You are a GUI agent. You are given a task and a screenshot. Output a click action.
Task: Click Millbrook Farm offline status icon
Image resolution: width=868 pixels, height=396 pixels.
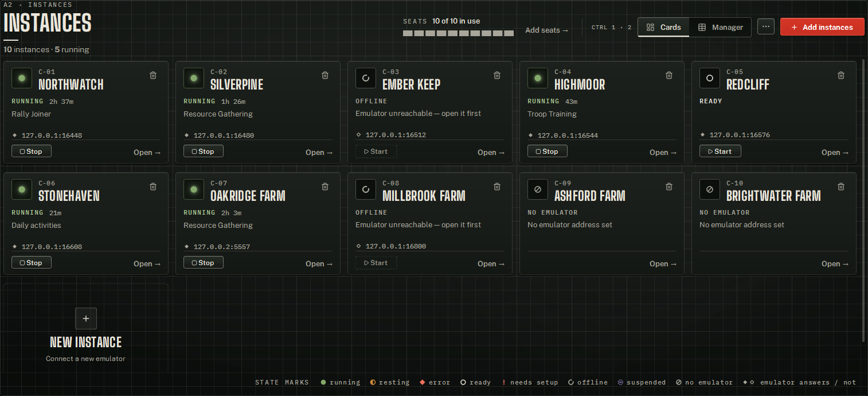[366, 189]
